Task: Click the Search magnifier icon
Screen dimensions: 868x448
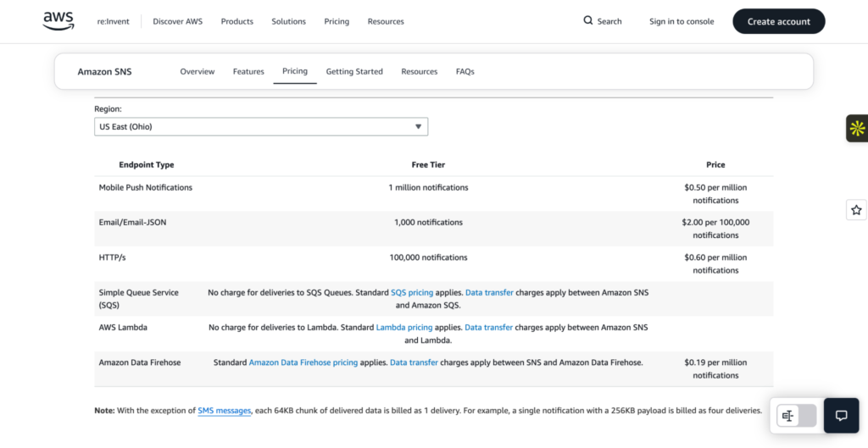Action: click(x=588, y=20)
